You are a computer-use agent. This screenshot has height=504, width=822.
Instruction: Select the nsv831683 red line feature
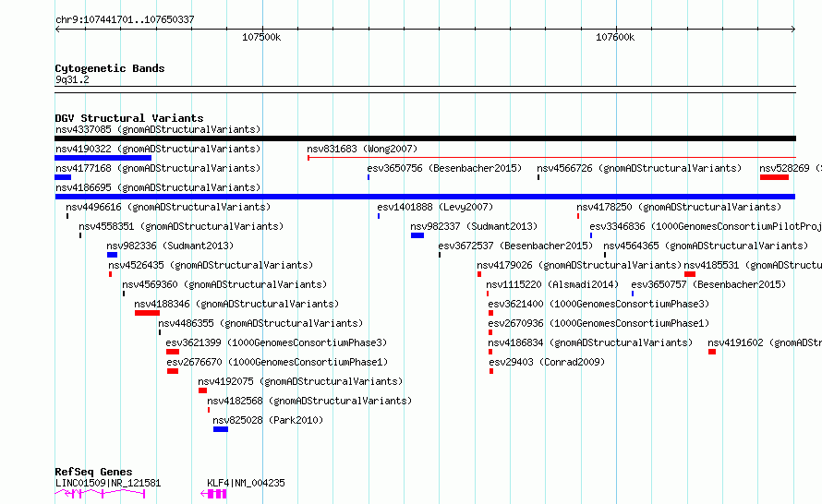(x=551, y=157)
